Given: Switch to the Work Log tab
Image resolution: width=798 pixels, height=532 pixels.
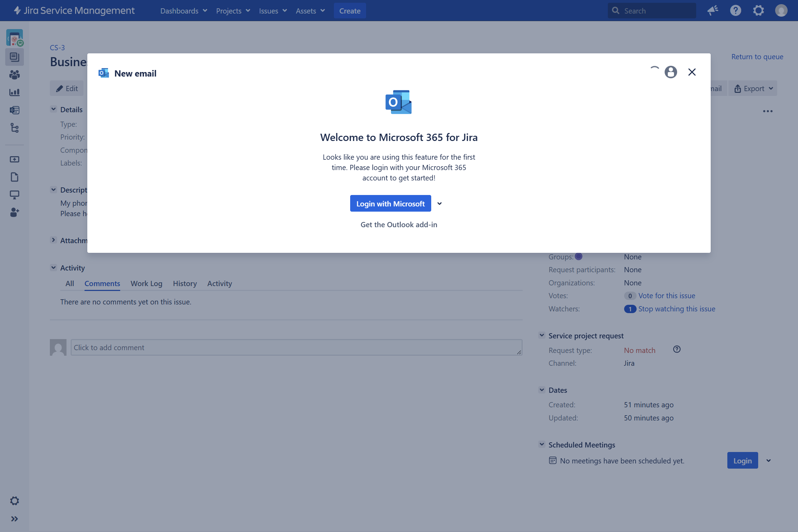Looking at the screenshot, I should [x=146, y=283].
